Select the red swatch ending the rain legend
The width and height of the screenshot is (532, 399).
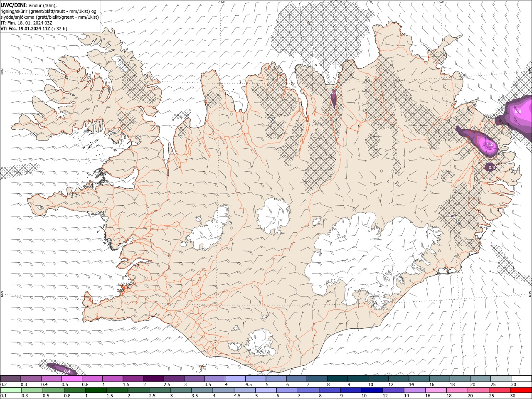tap(521, 390)
